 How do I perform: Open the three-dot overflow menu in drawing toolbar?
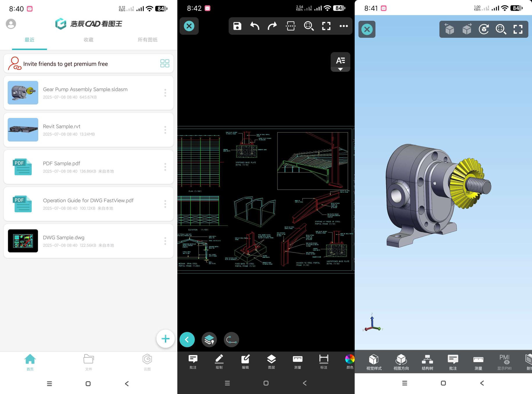pyautogui.click(x=344, y=26)
